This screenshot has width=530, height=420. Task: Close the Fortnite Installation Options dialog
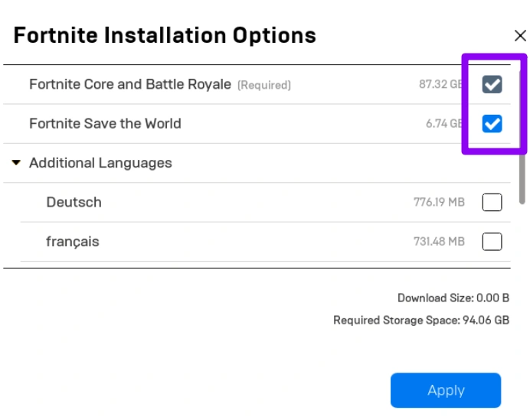(520, 36)
